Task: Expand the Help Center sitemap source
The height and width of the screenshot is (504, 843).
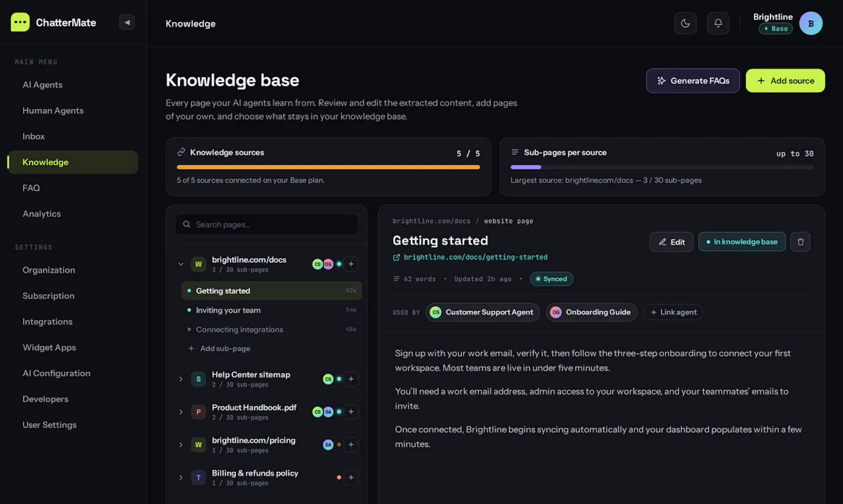Action: [x=181, y=379]
